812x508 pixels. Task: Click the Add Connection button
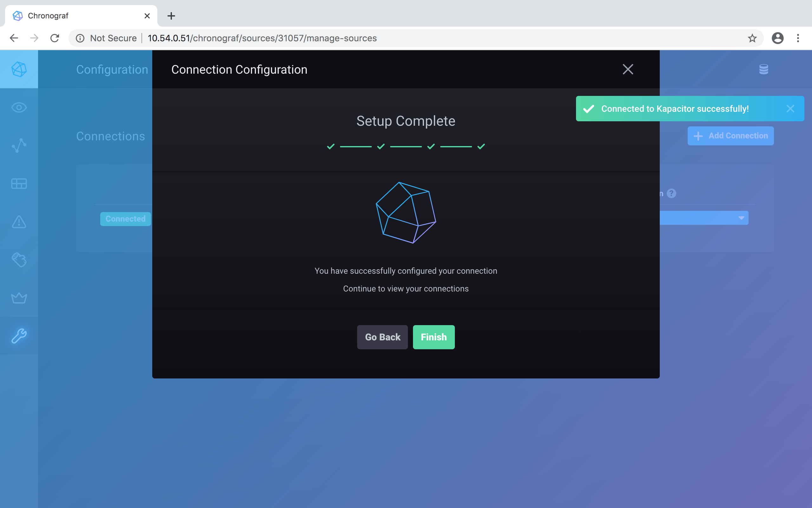pos(730,136)
